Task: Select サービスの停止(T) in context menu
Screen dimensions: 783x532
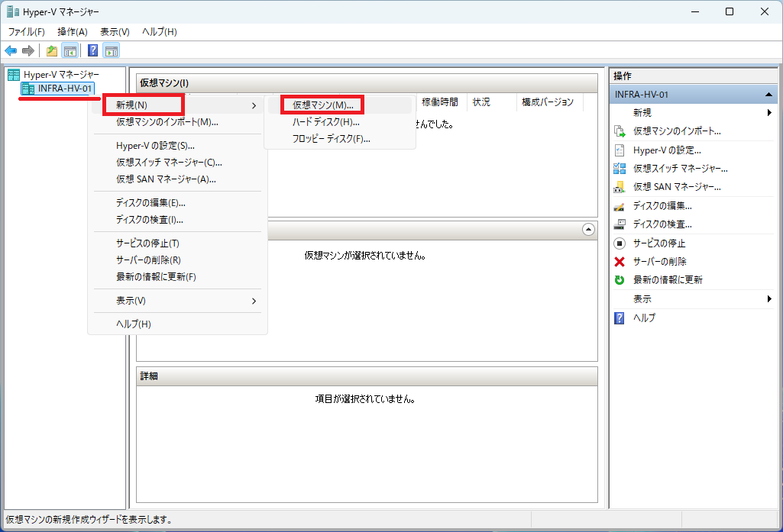Action: (177, 243)
